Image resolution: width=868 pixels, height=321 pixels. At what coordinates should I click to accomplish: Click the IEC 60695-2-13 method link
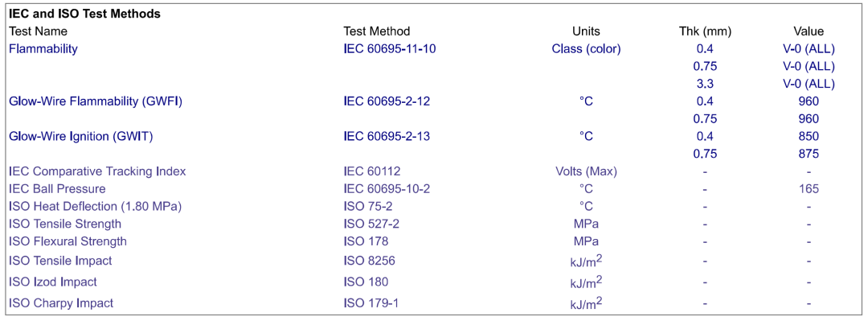click(387, 137)
